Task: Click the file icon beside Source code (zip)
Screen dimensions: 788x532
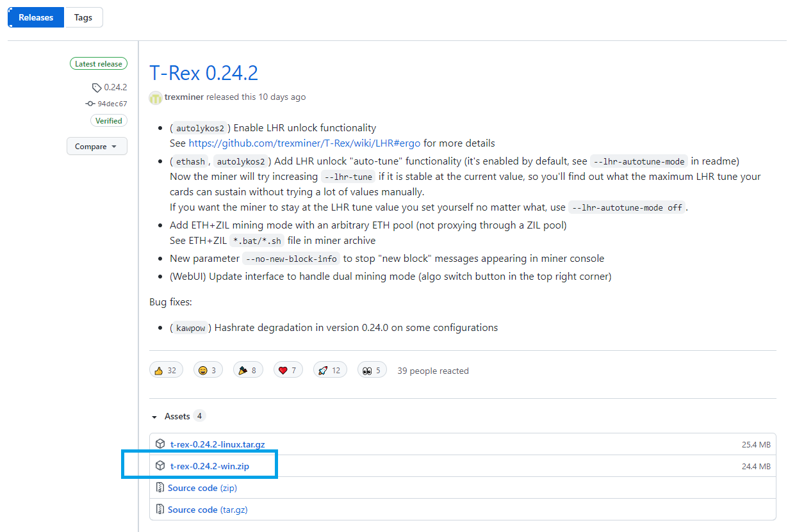Action: tap(160, 488)
